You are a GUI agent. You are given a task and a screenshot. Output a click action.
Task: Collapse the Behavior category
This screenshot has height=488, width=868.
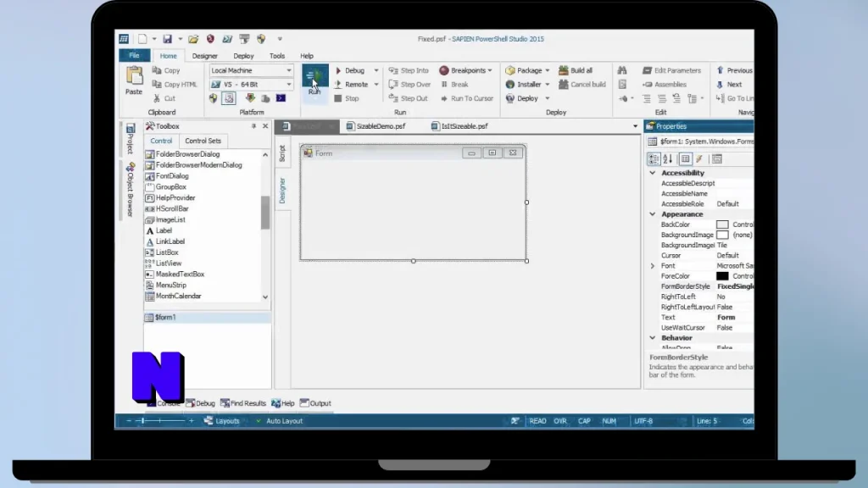[x=653, y=338]
